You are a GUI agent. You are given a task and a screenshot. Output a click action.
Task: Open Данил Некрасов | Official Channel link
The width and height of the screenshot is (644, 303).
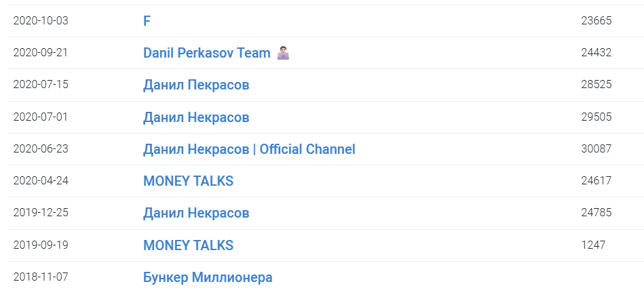tap(249, 149)
